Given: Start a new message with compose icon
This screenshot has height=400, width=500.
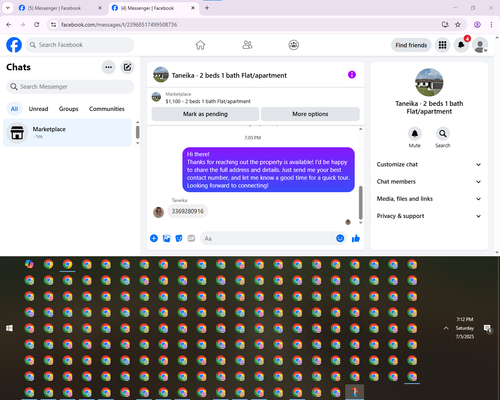Looking at the screenshot, I should (x=127, y=67).
